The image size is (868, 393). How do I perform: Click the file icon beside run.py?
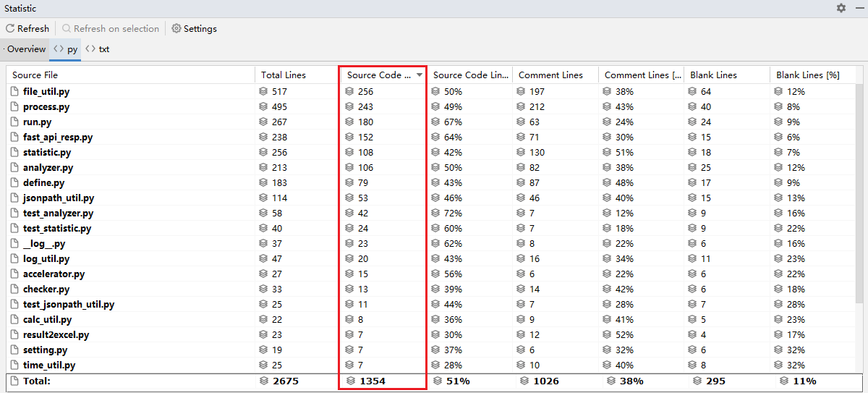point(14,122)
